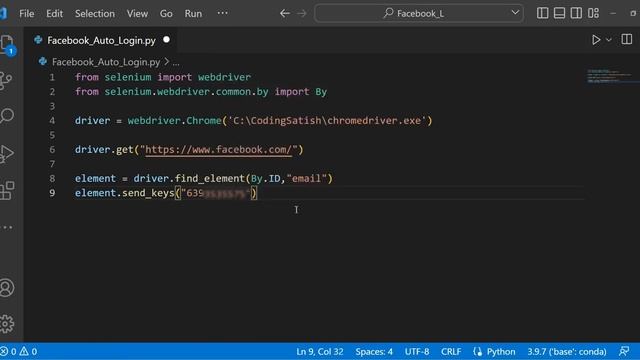Show additional activity bar views ellipsis

(x=7, y=227)
